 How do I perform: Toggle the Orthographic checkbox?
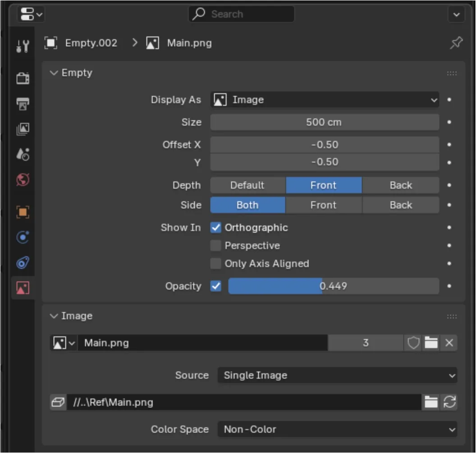(x=216, y=227)
